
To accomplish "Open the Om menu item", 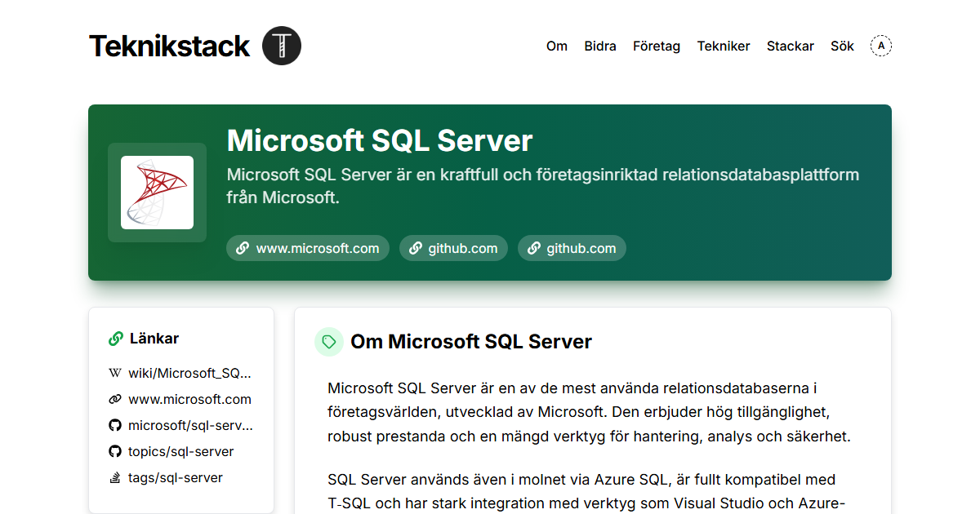I will click(x=557, y=46).
